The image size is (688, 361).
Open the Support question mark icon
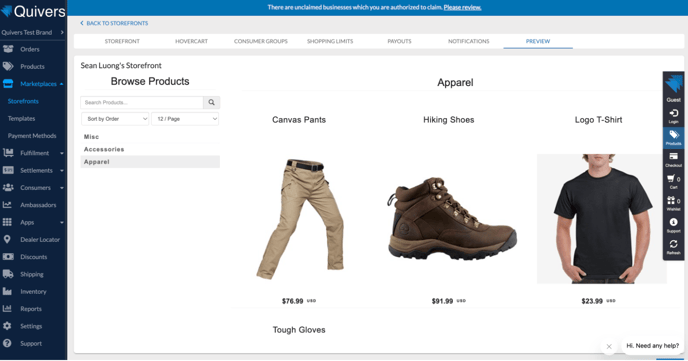(x=7, y=343)
